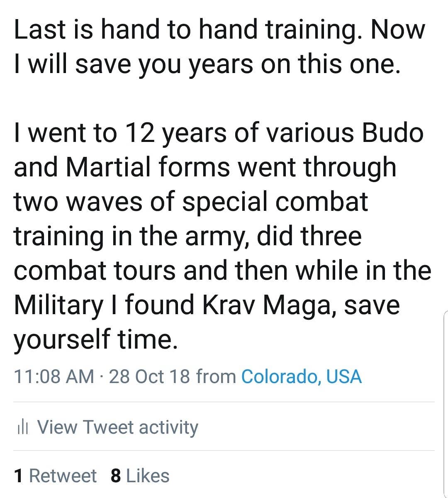Open View Tweet activity
Image resolution: width=448 pixels, height=498 pixels.
click(108, 427)
